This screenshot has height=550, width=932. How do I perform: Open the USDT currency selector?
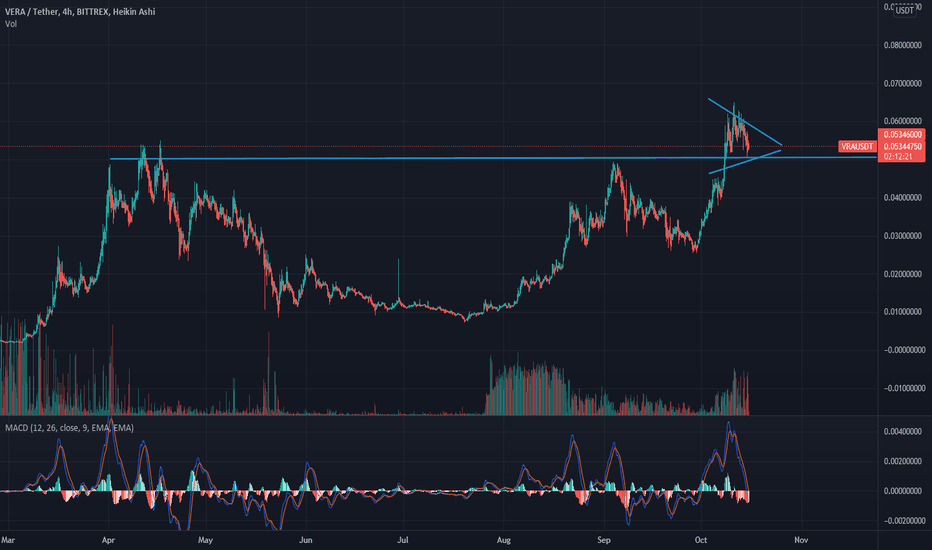[905, 10]
